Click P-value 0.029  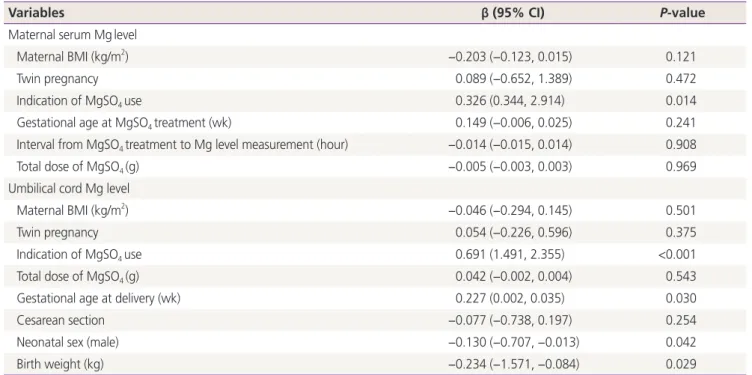pyautogui.click(x=681, y=364)
